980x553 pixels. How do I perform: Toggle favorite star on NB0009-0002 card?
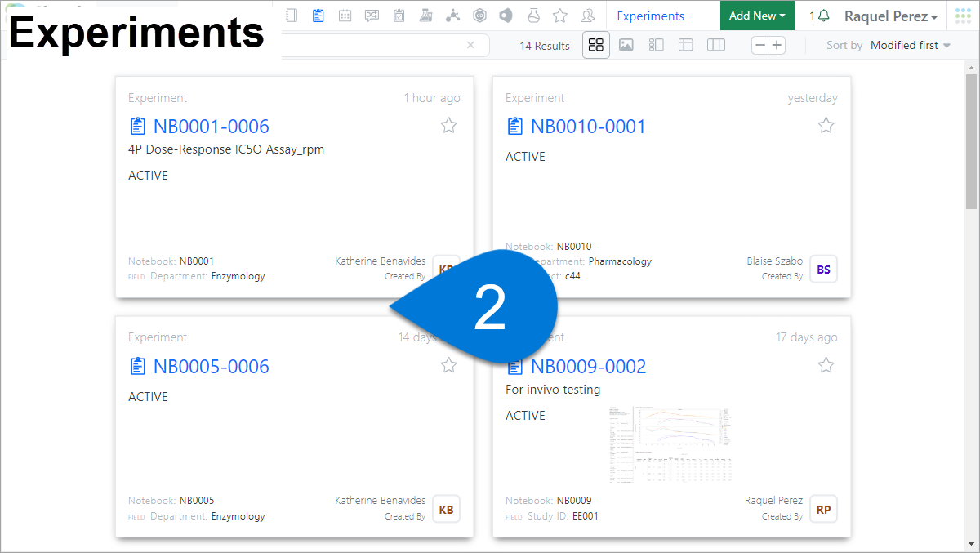click(826, 365)
